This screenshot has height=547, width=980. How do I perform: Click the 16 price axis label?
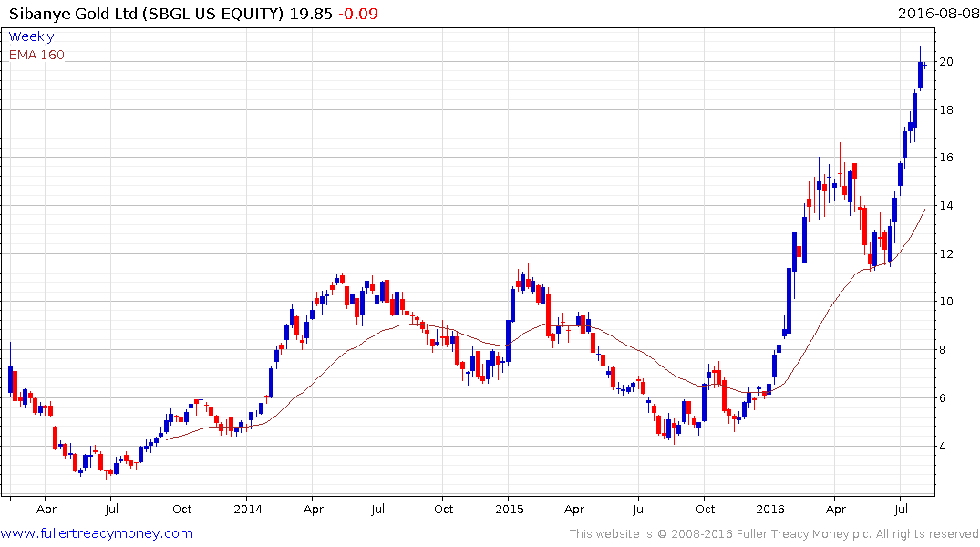946,158
